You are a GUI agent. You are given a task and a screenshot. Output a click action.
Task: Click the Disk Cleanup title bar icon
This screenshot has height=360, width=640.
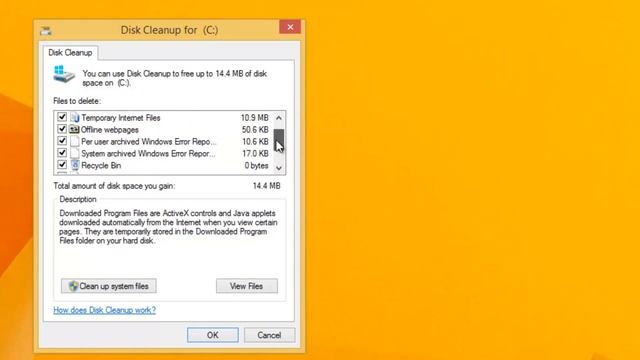46,31
